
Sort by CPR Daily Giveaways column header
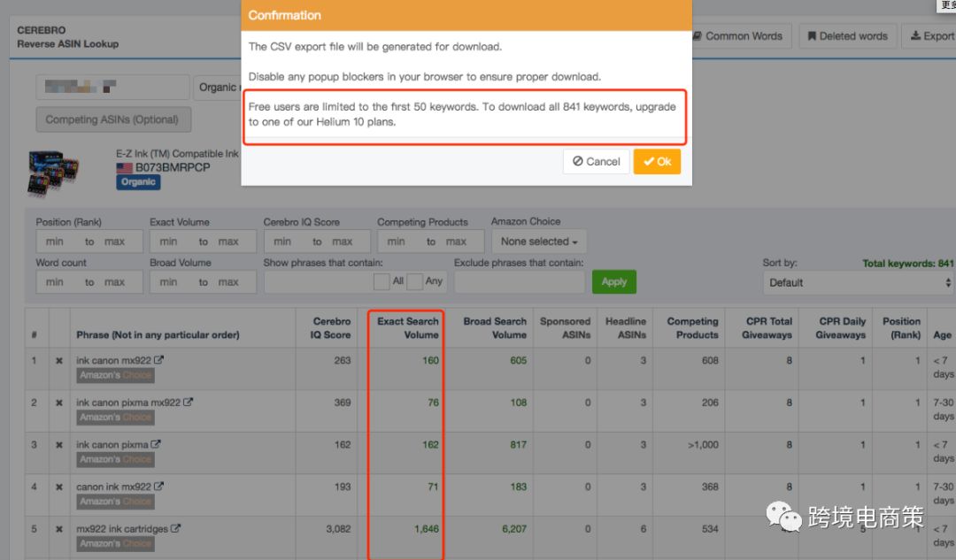click(841, 328)
